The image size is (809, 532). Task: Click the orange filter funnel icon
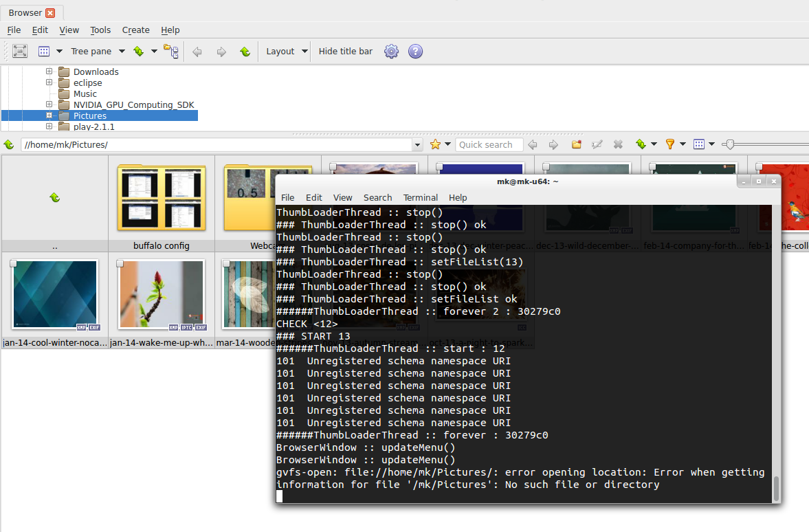click(x=670, y=144)
